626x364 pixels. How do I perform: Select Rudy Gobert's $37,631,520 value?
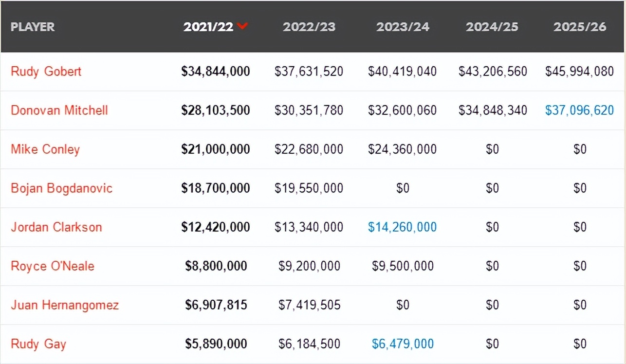[x=309, y=72]
